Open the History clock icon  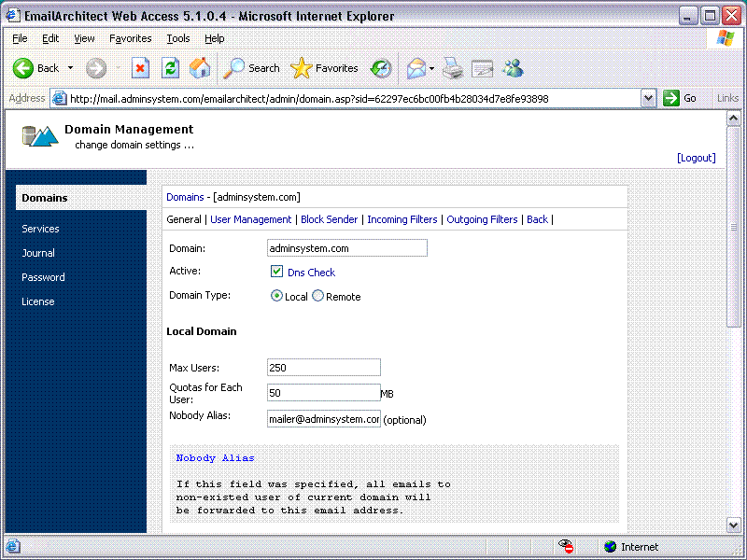pos(381,68)
